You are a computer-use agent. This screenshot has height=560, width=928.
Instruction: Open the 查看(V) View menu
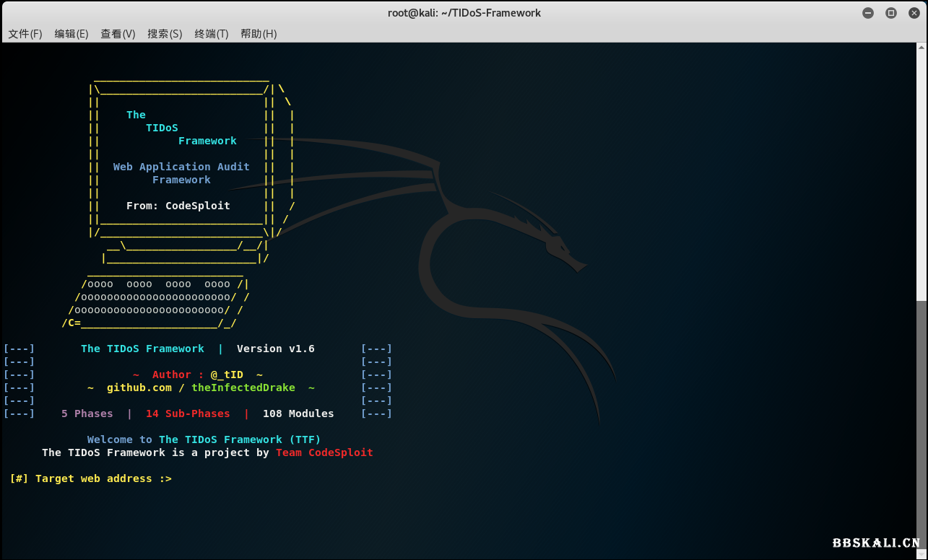[117, 33]
